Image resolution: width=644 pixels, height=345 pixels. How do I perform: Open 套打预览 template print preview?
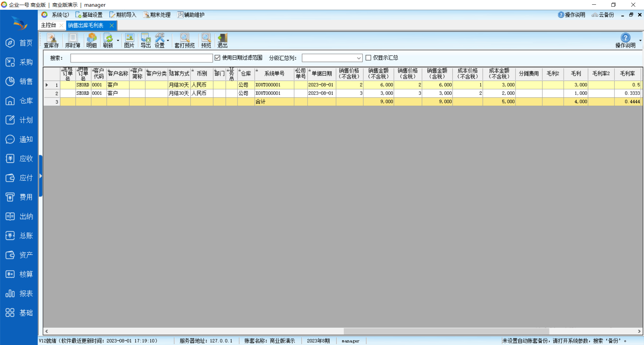tap(184, 41)
